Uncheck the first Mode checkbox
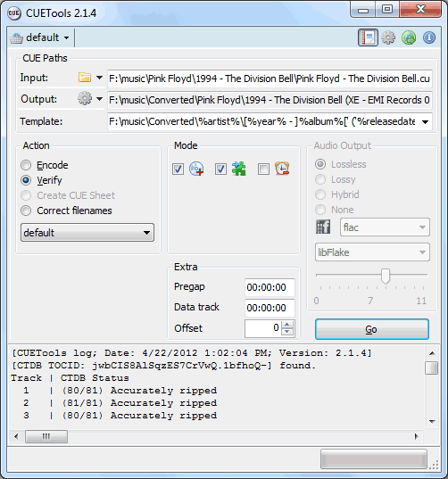 (178, 169)
